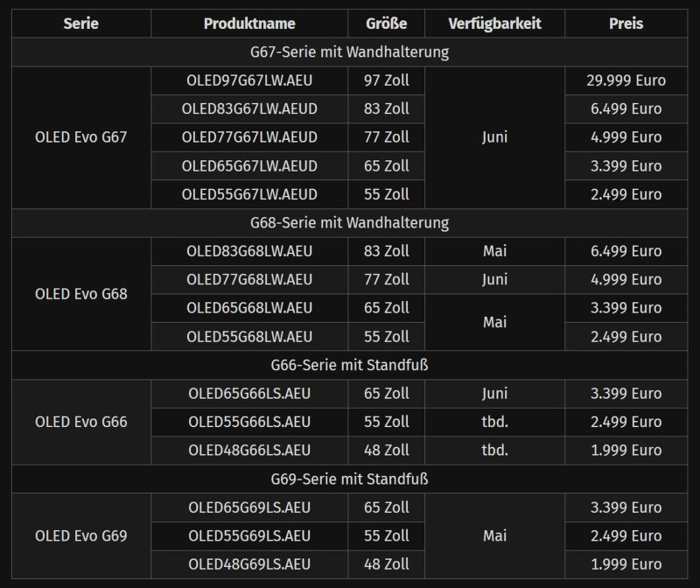Click the OLED97G67LW.AEU product name
The width and height of the screenshot is (700, 588).
249,80
